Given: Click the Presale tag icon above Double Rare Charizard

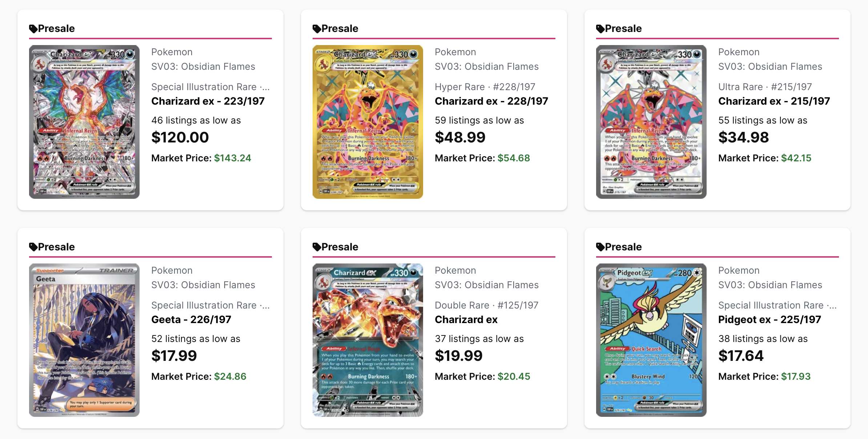Looking at the screenshot, I should coord(317,247).
